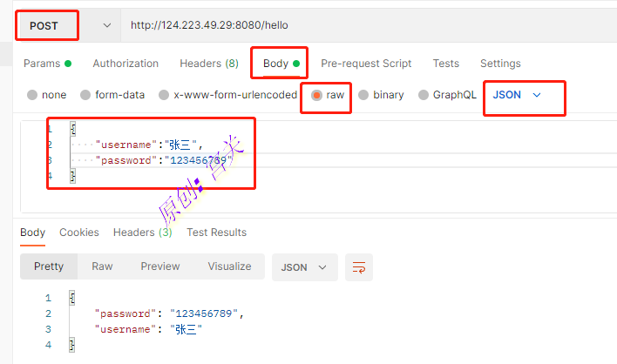Open Pre-request Script tab

click(366, 64)
